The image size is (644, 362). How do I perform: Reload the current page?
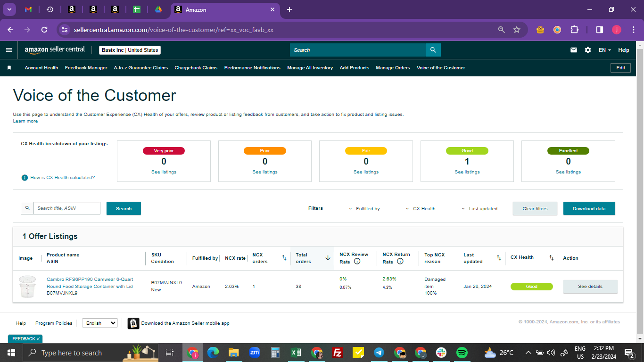(x=44, y=30)
